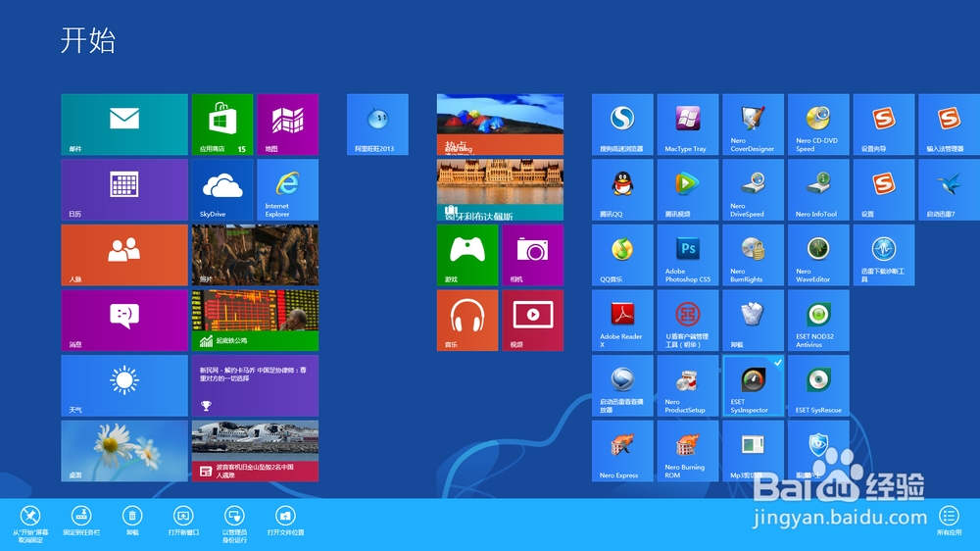
Task: Open the Sogou 设置 (Settings) tile
Action: 884,189
